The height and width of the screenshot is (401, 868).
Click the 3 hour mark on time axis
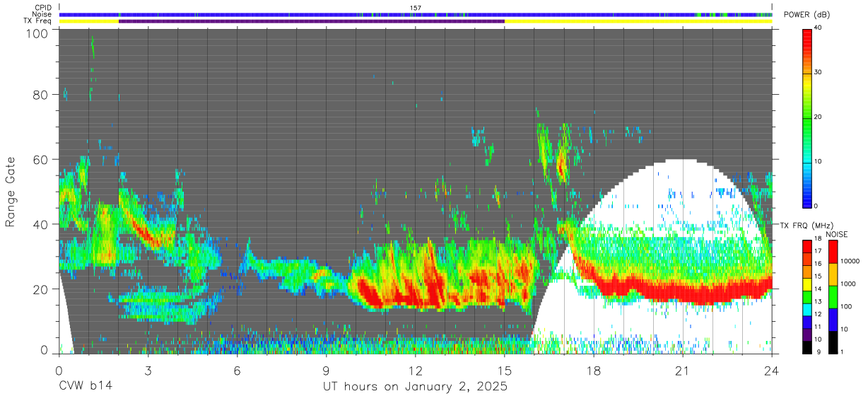[x=148, y=370]
